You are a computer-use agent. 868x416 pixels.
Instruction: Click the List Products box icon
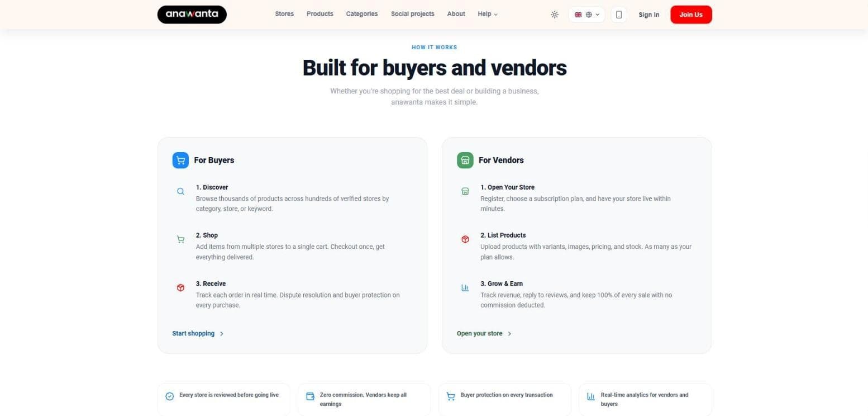tap(465, 239)
